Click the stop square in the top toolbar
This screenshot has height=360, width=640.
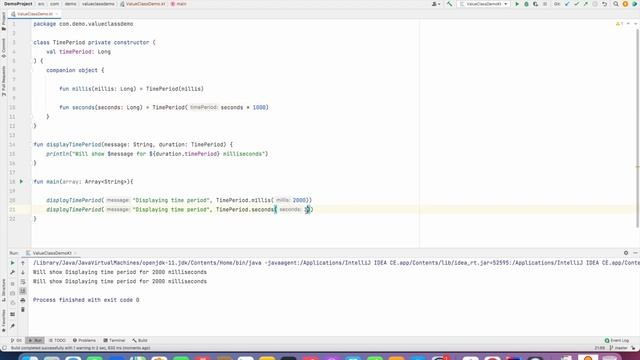click(x=545, y=4)
